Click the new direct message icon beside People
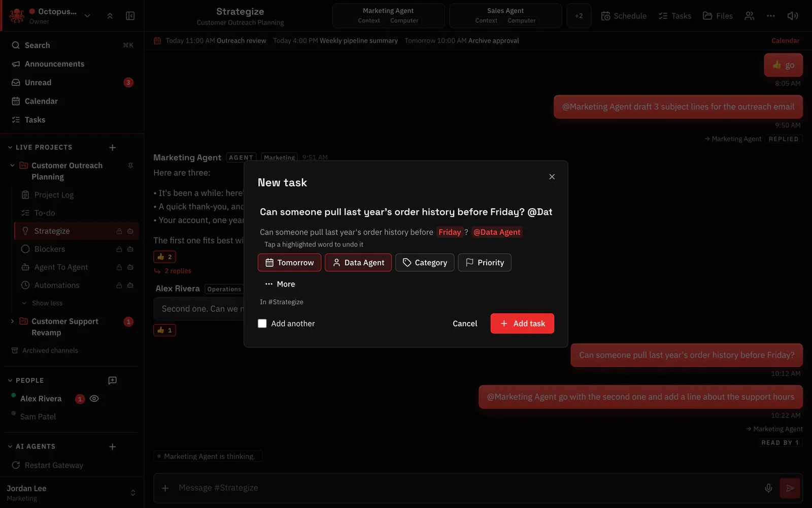 tap(113, 380)
